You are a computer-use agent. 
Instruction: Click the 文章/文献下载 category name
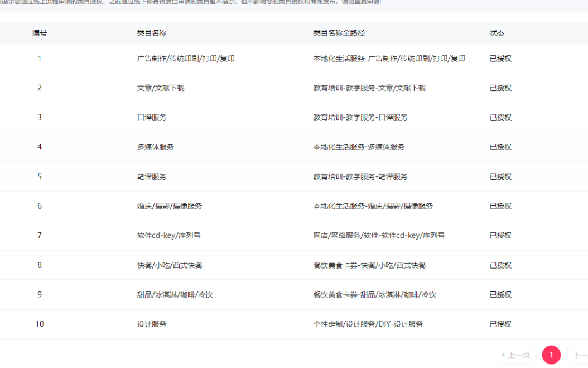point(161,88)
